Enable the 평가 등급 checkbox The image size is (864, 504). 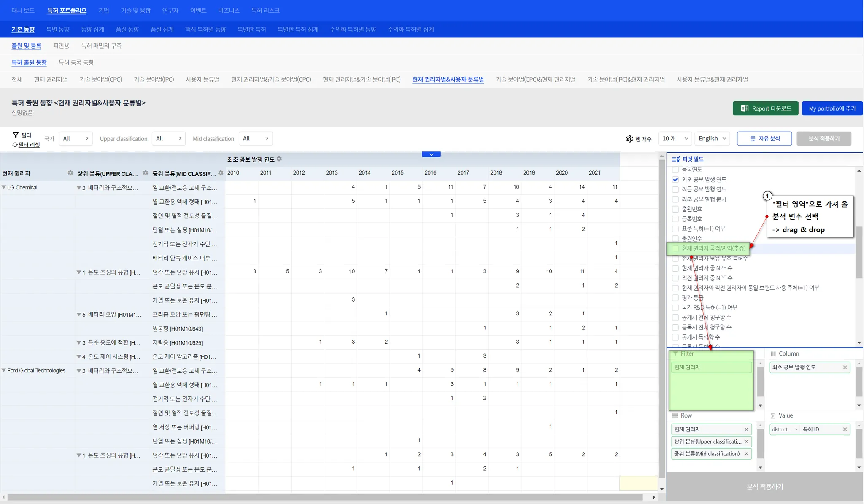click(675, 298)
